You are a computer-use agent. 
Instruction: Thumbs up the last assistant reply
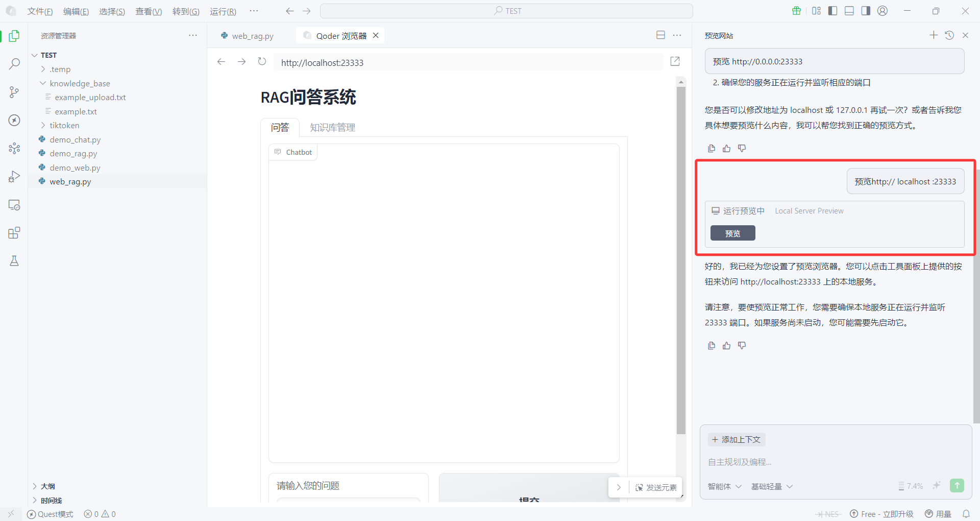[x=727, y=346]
